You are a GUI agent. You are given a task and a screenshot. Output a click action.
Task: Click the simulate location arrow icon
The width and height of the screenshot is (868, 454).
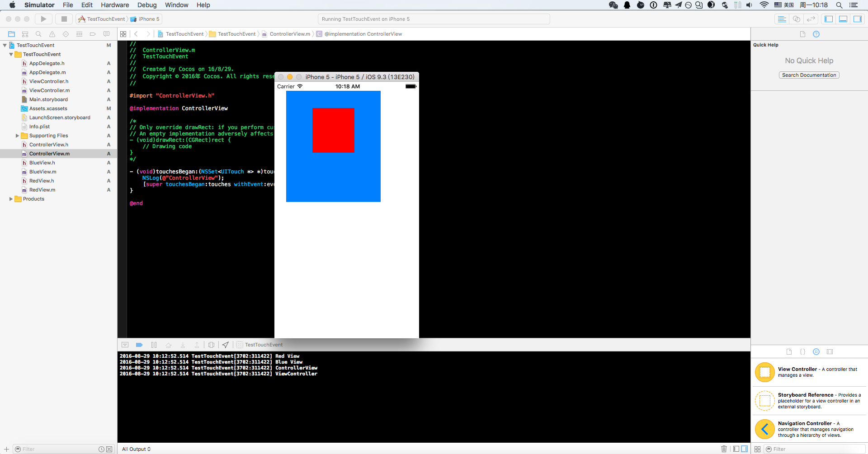tap(225, 345)
